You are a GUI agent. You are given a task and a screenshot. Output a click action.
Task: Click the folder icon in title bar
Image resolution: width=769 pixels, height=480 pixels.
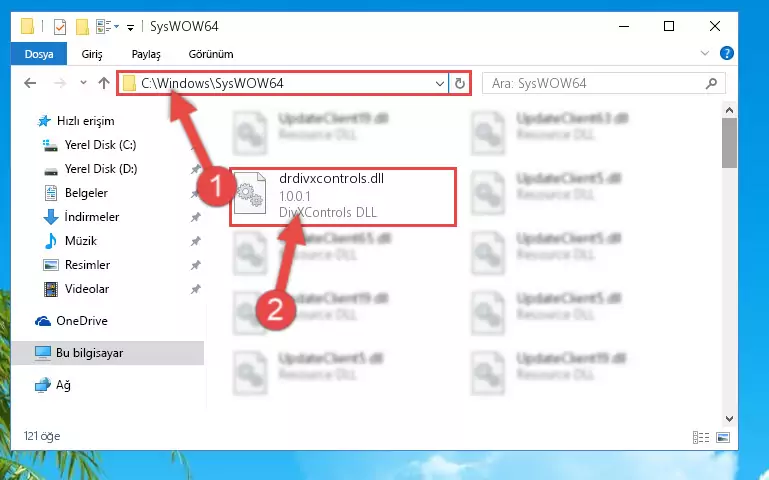[x=27, y=26]
